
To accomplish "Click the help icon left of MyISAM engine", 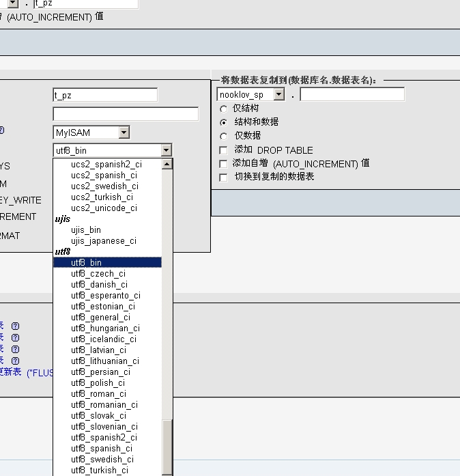I will click(2, 131).
